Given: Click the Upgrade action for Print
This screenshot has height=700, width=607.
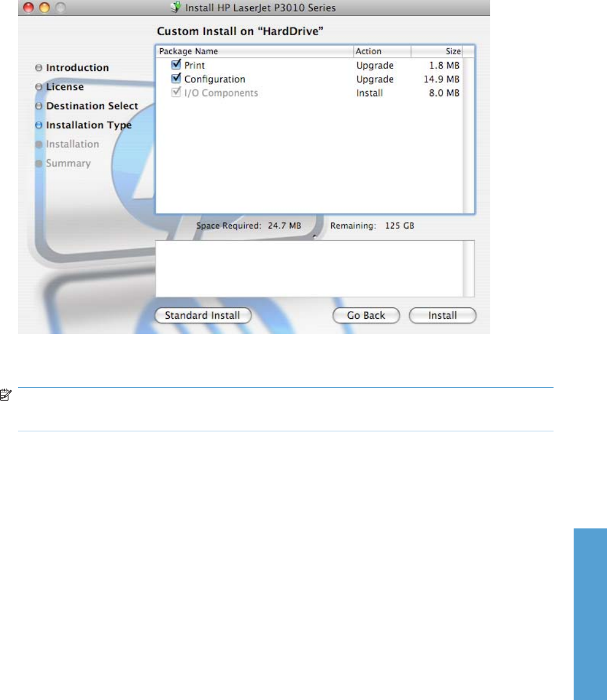Looking at the screenshot, I should click(375, 66).
